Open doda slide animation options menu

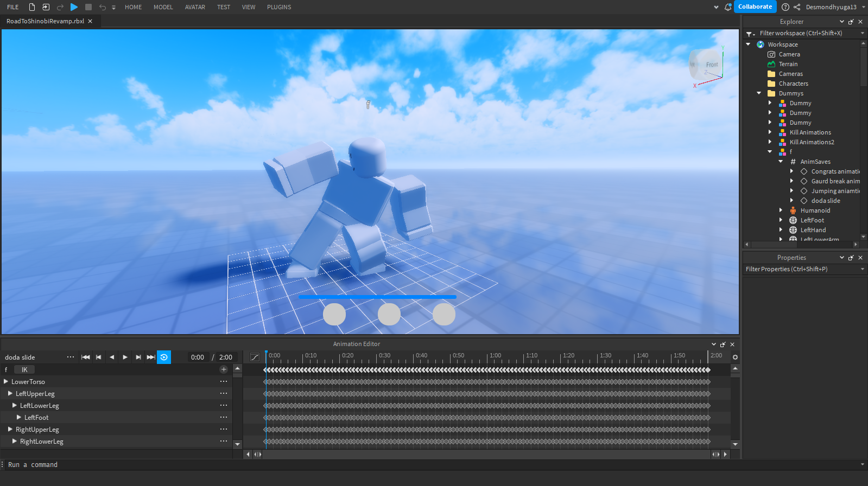coord(71,357)
